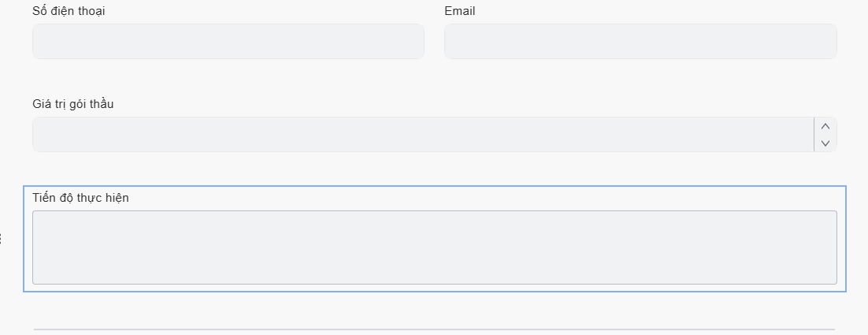Image resolution: width=868 pixels, height=335 pixels.
Task: Click into the Email input field
Action: click(640, 41)
